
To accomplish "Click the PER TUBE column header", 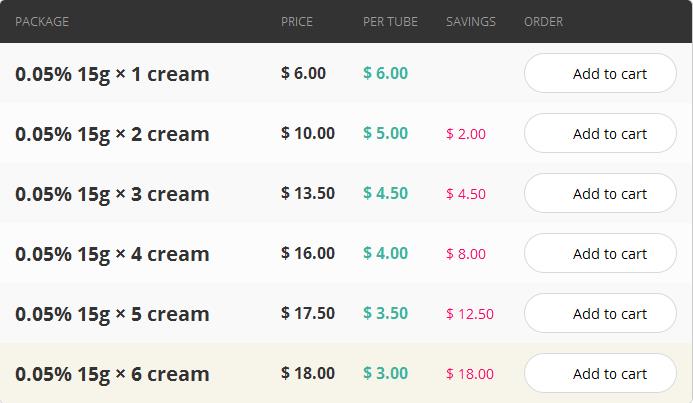I will [390, 22].
